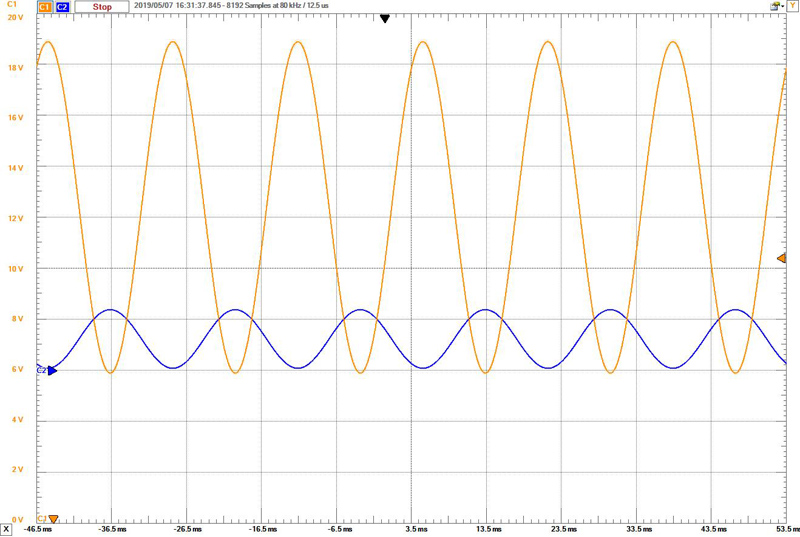Click the 6 V label on vertical axis

[16, 370]
